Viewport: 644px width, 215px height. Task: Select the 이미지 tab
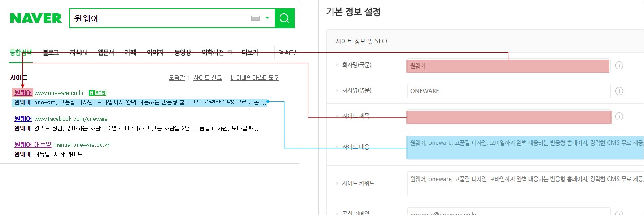click(x=155, y=52)
